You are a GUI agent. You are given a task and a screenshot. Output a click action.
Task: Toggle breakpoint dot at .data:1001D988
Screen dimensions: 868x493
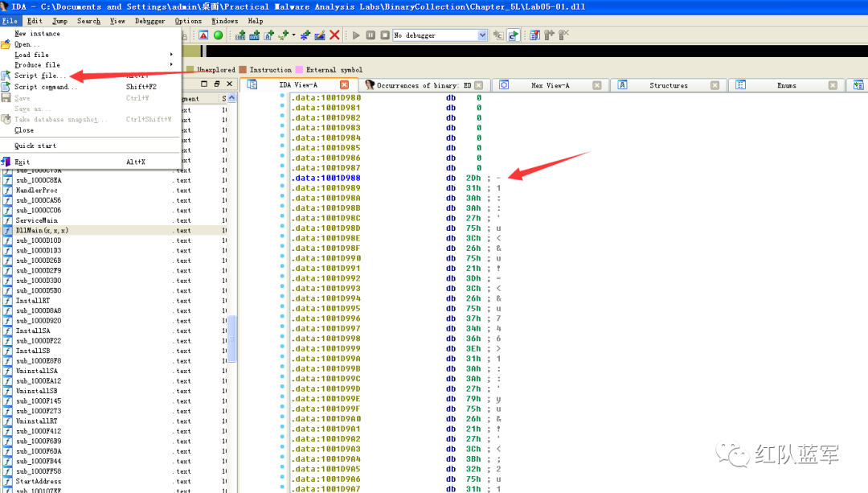(x=282, y=176)
